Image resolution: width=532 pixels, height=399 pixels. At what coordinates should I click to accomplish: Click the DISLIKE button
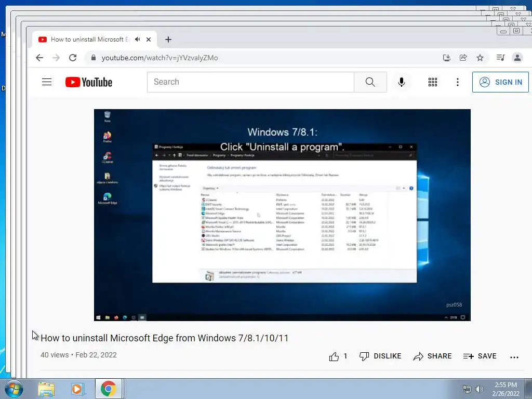point(380,356)
